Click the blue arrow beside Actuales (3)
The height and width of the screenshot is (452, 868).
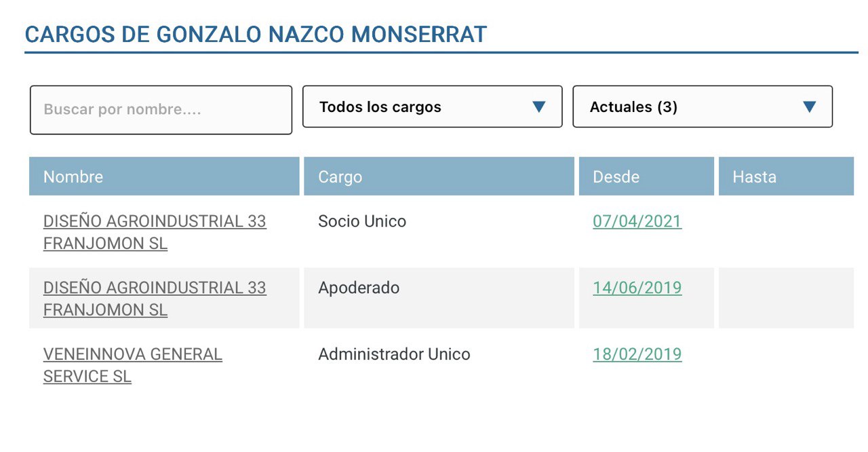coord(808,107)
